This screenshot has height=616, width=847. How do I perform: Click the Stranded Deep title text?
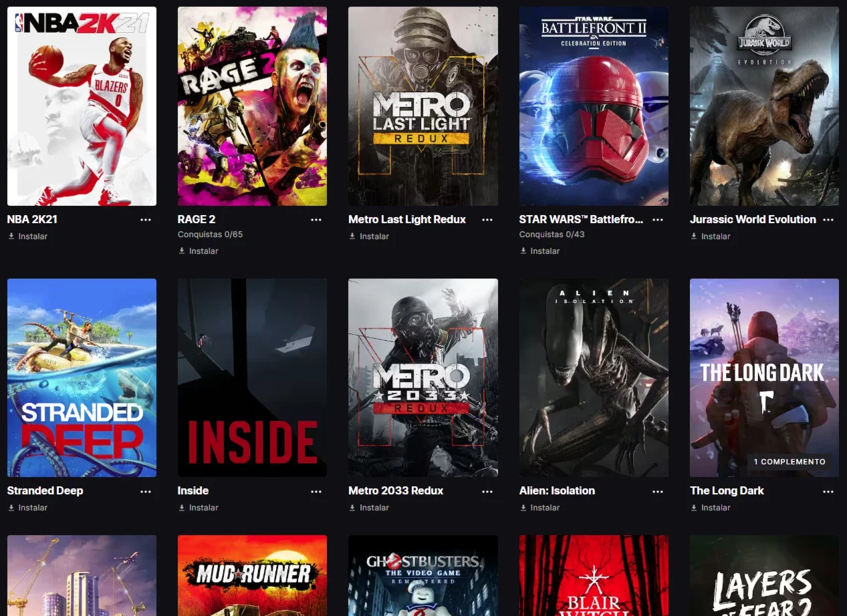45,490
